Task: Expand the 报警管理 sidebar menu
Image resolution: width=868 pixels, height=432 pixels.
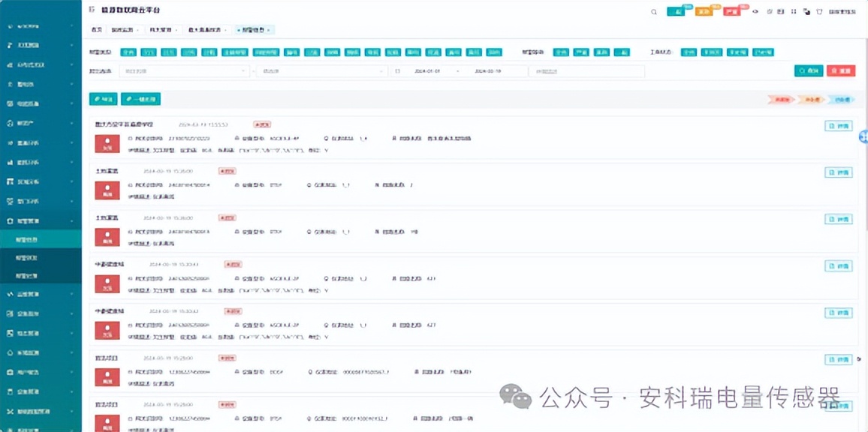Action: (x=41, y=220)
